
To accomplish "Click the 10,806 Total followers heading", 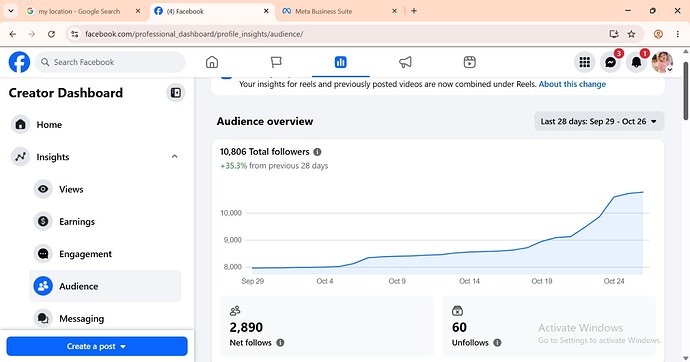I will click(x=264, y=152).
